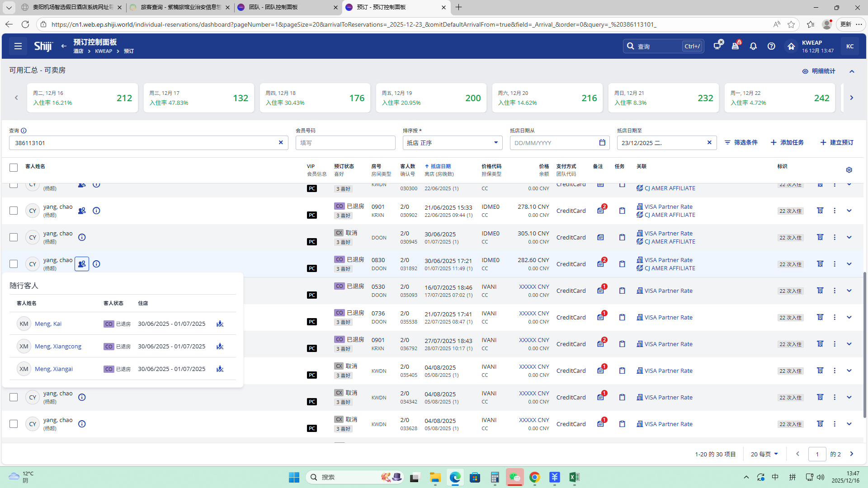Expand row details for room 0736
Image resolution: width=868 pixels, height=488 pixels.
[x=849, y=317]
